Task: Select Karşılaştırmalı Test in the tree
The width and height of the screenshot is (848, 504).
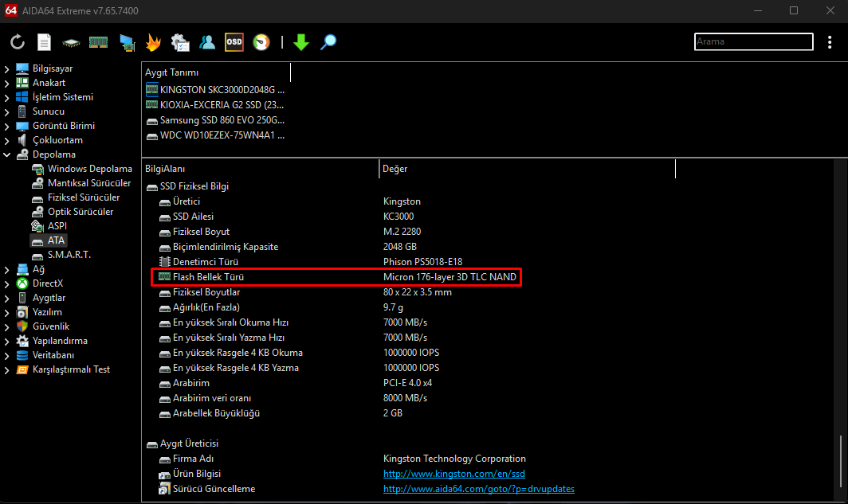Action: coord(72,369)
